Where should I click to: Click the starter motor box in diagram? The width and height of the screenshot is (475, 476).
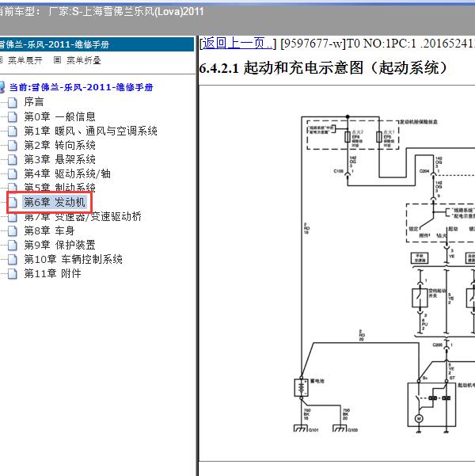pos(431,405)
